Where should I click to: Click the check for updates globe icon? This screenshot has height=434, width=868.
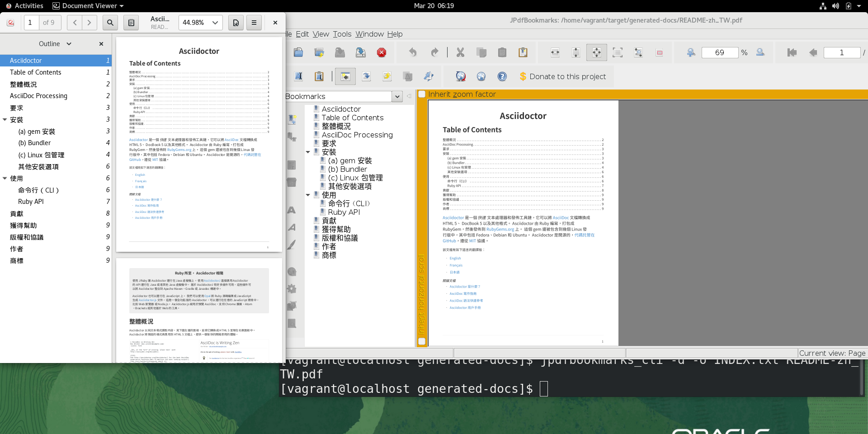pyautogui.click(x=461, y=76)
